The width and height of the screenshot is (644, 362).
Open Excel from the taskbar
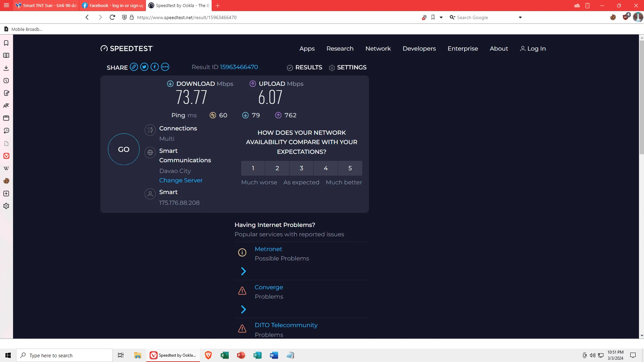point(224,355)
